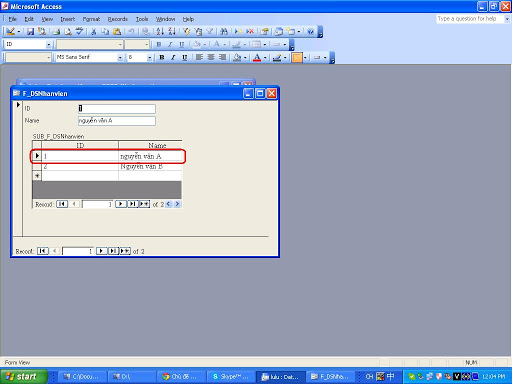Screen dimensions: 512x384
Task: Run the Spelling check icon
Action: point(79,32)
